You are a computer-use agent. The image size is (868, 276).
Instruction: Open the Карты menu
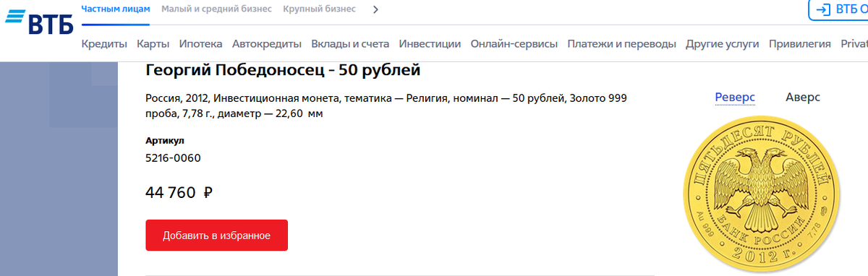[x=153, y=44]
